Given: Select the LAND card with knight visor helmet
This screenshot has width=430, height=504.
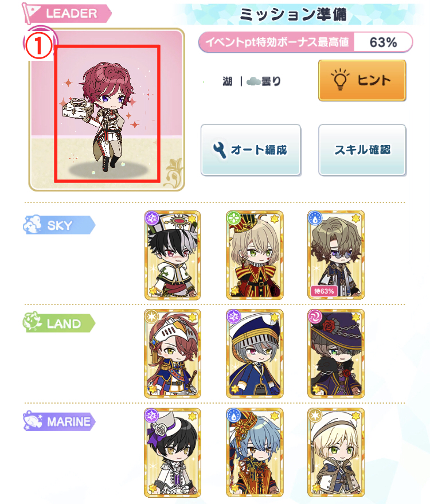Looking at the screenshot, I should point(172,354).
